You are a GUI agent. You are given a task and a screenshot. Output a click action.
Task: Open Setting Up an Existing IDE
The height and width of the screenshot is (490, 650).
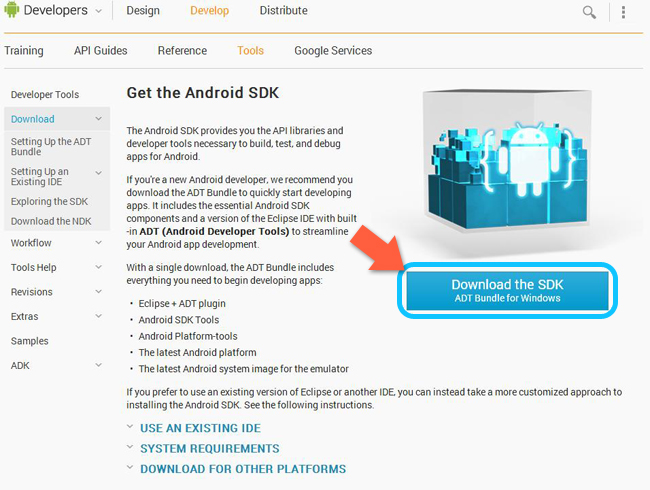[x=40, y=176]
